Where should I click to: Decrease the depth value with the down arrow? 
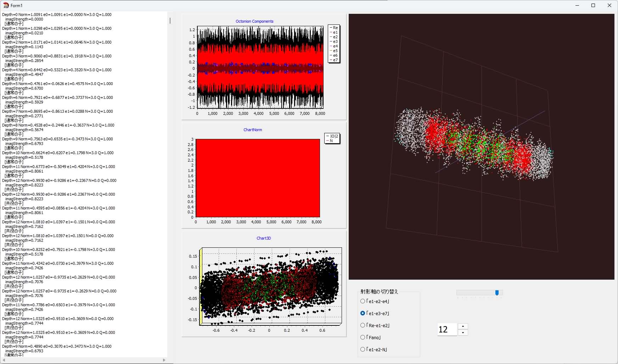[463, 332]
